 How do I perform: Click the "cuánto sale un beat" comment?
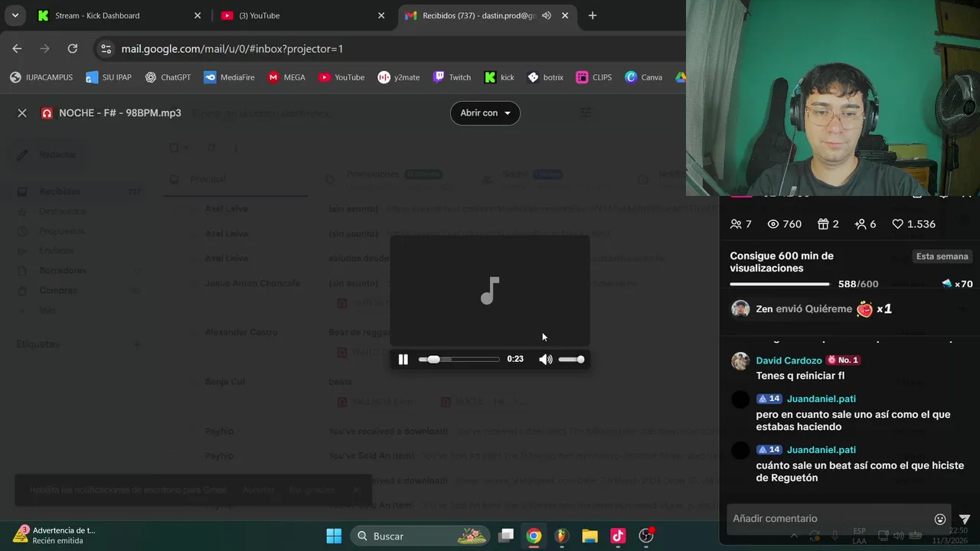click(x=860, y=471)
